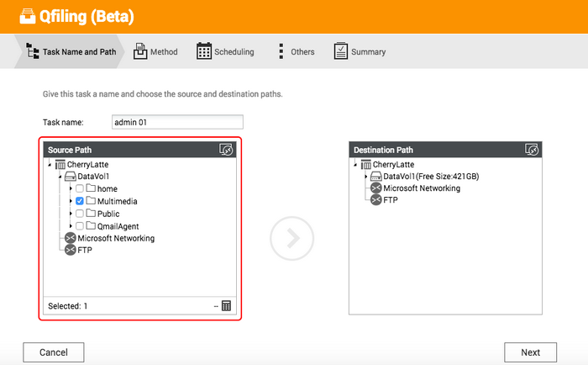This screenshot has width=588, height=365.
Task: Expand the Multimedia folder
Action: (x=71, y=201)
